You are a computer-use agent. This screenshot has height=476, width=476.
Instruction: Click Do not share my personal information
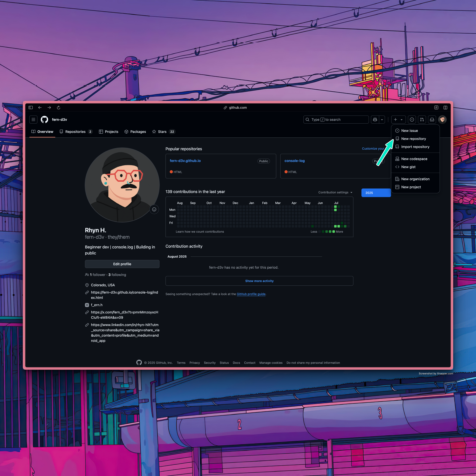pos(313,363)
